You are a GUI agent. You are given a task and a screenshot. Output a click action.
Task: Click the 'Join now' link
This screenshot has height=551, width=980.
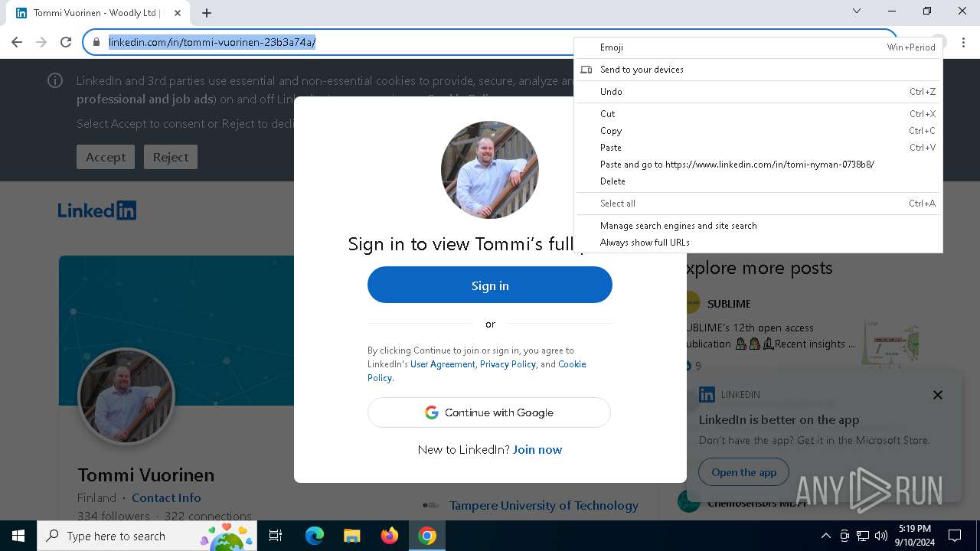coord(537,450)
